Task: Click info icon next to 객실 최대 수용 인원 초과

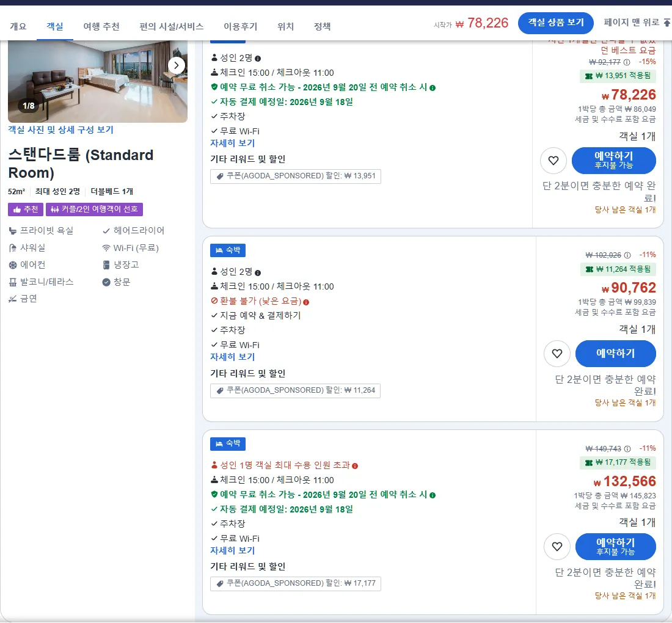Action: pyautogui.click(x=355, y=466)
